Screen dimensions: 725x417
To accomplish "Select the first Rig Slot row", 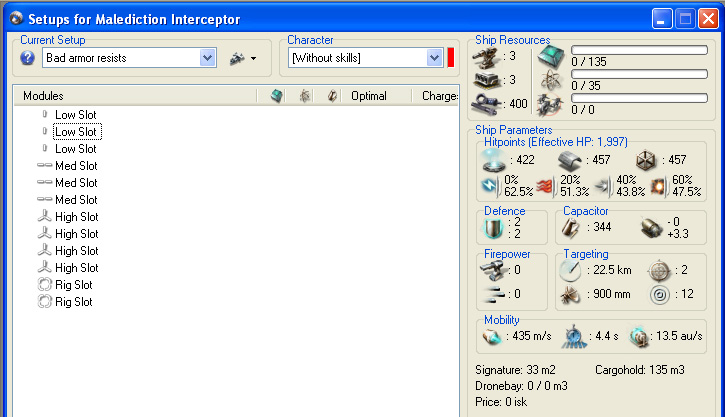I will 74,285.
